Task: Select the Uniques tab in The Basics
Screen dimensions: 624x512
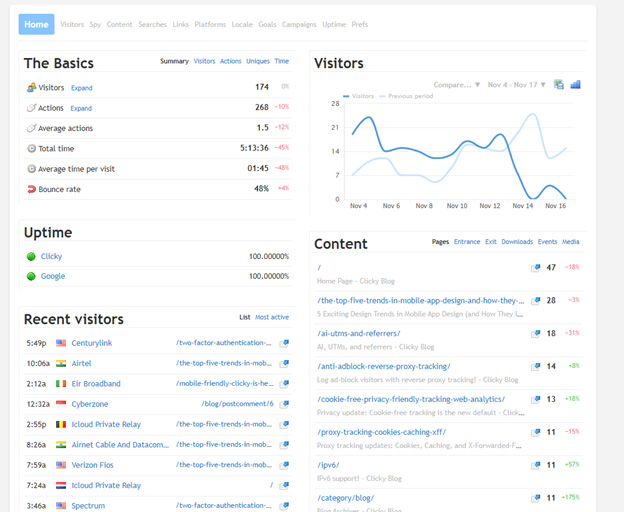Action: point(258,61)
